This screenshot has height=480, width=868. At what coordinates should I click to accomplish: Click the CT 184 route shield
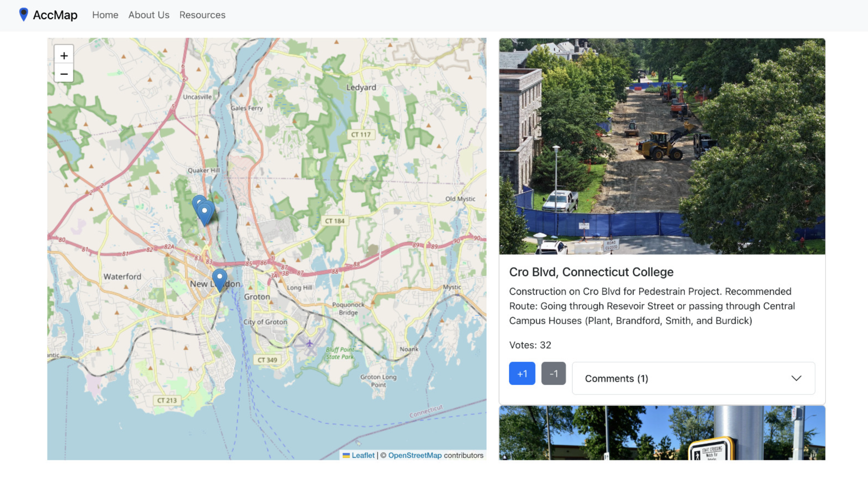(x=334, y=221)
